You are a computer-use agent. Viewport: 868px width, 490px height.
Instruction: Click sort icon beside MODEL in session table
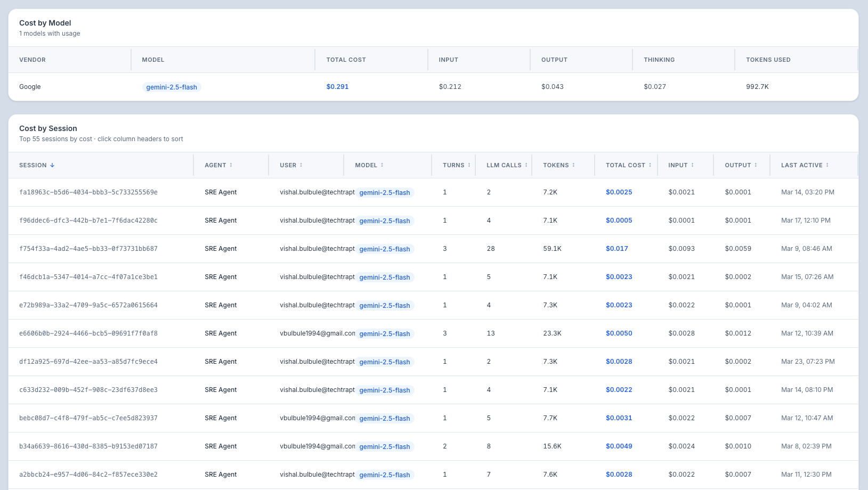tap(382, 165)
